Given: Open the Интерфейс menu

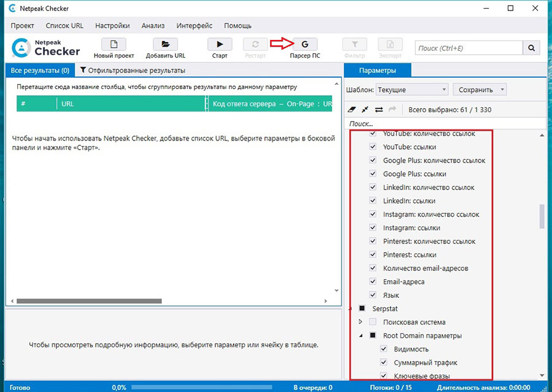Looking at the screenshot, I should [194, 26].
